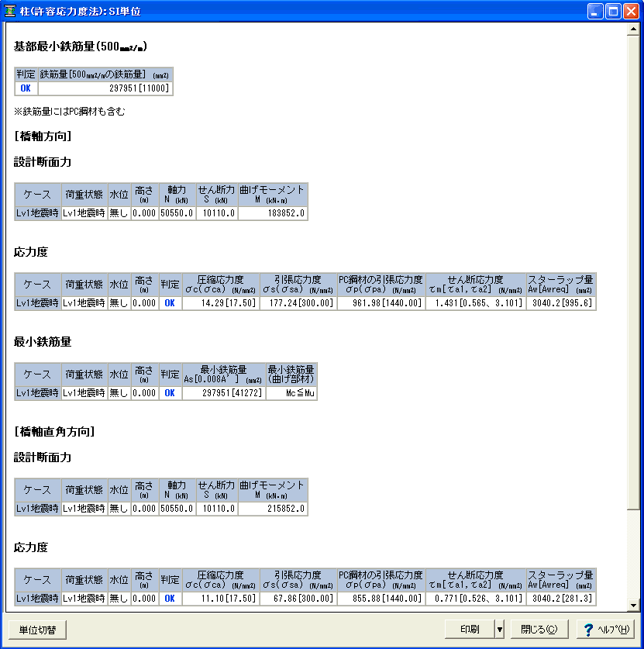Close the window with the red X button

(631, 11)
